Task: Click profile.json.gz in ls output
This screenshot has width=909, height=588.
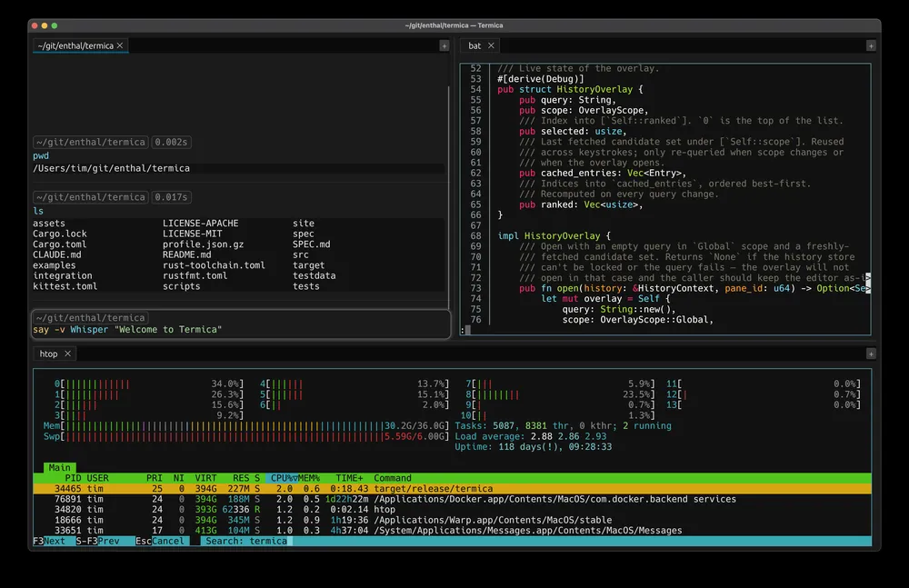Action: [203, 244]
